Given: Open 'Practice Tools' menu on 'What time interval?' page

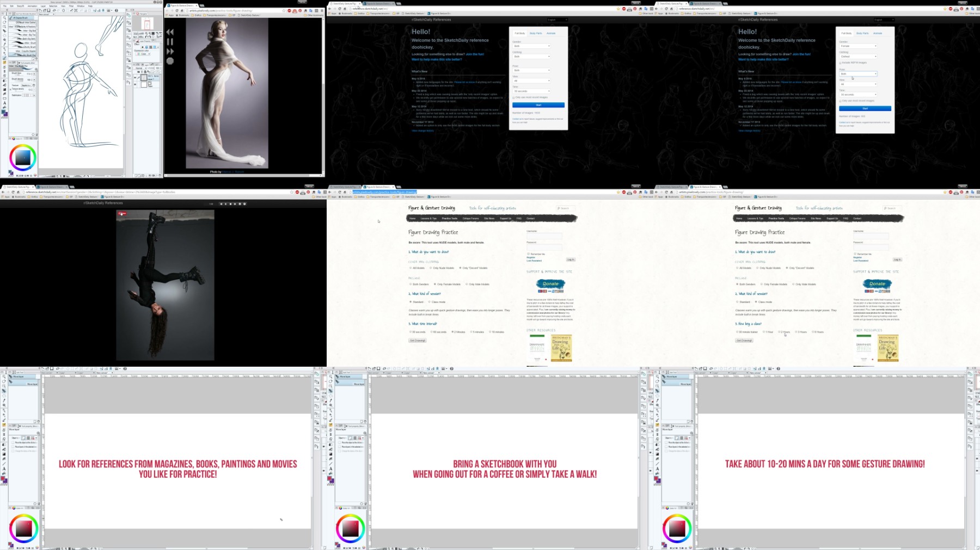Looking at the screenshot, I should coord(449,218).
